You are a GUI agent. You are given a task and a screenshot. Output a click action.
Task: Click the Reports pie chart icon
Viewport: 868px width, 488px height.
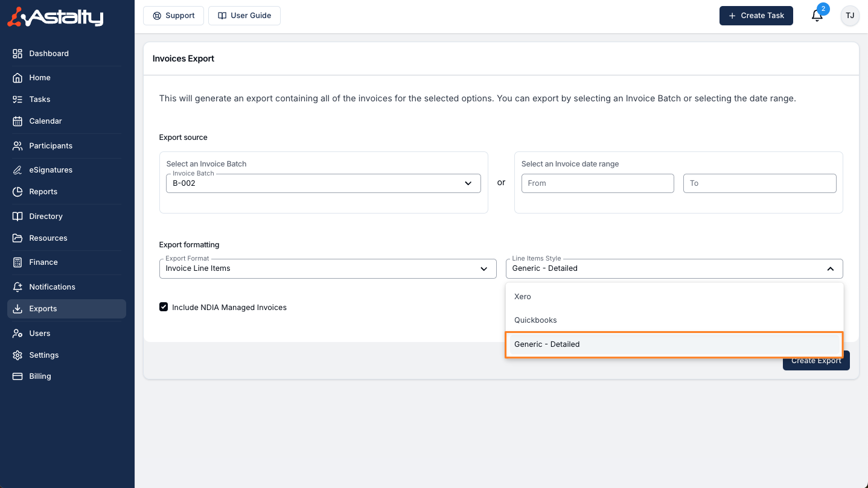click(x=18, y=192)
